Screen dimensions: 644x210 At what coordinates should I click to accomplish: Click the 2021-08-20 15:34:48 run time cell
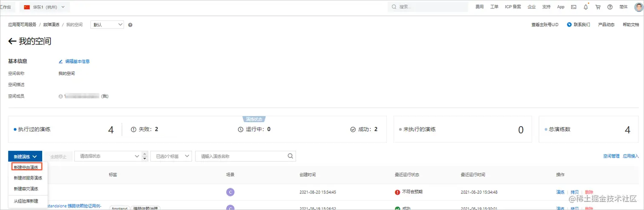tap(479, 192)
